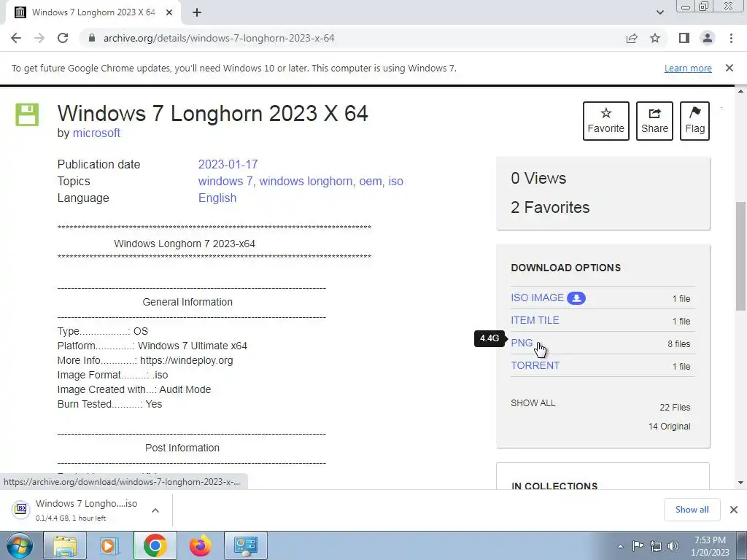Flag this item with Flag button
Viewport: 747px width, 560px height.
695,121
